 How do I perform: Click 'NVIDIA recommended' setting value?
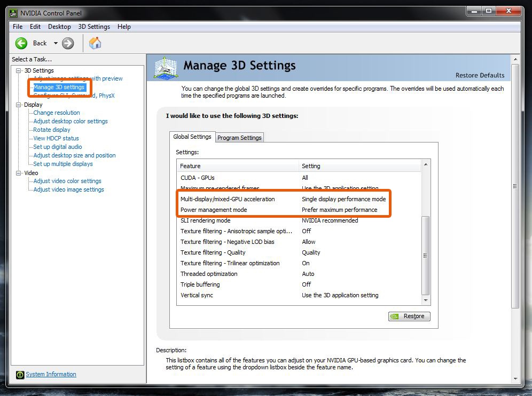[330, 220]
